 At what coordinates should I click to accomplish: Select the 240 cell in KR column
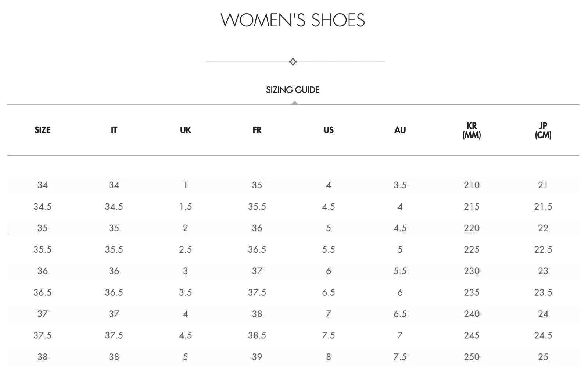point(472,314)
